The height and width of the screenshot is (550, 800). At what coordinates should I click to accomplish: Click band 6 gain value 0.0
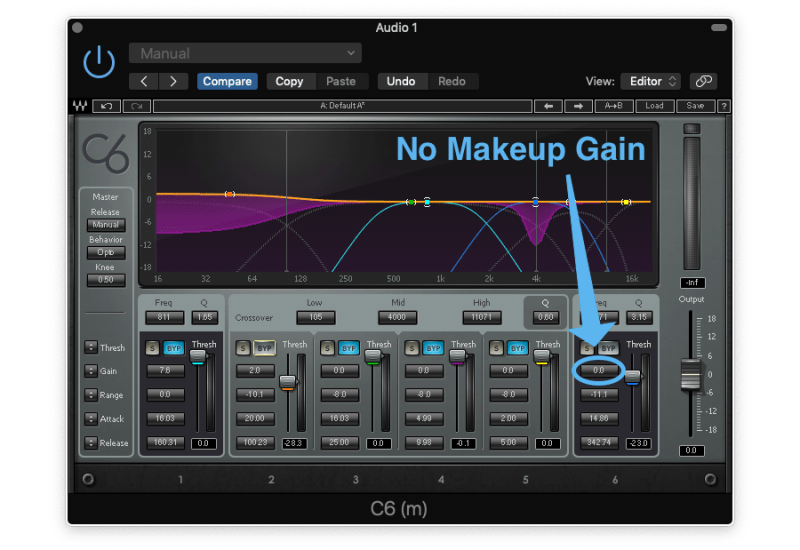[x=599, y=370]
